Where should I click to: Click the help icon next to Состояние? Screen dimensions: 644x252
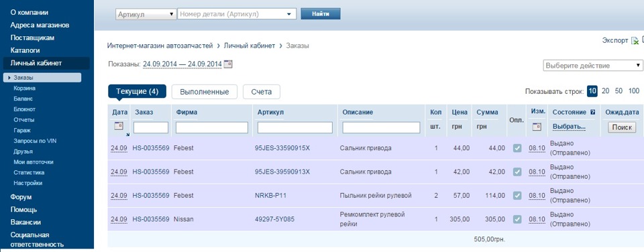coord(592,112)
